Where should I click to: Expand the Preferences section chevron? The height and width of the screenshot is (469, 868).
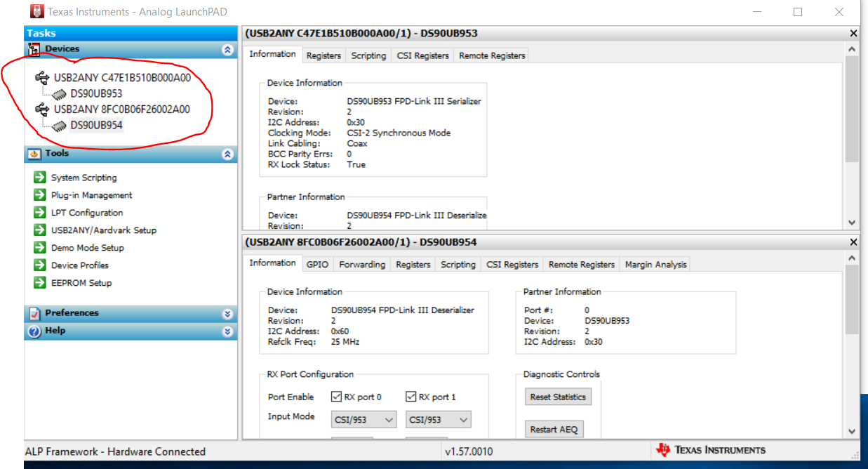pos(227,314)
